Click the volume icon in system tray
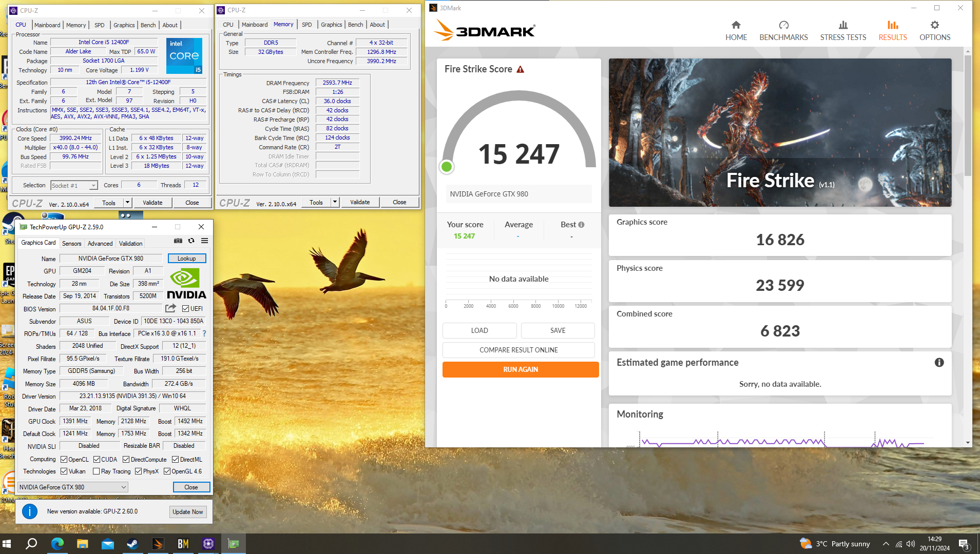 click(x=911, y=544)
